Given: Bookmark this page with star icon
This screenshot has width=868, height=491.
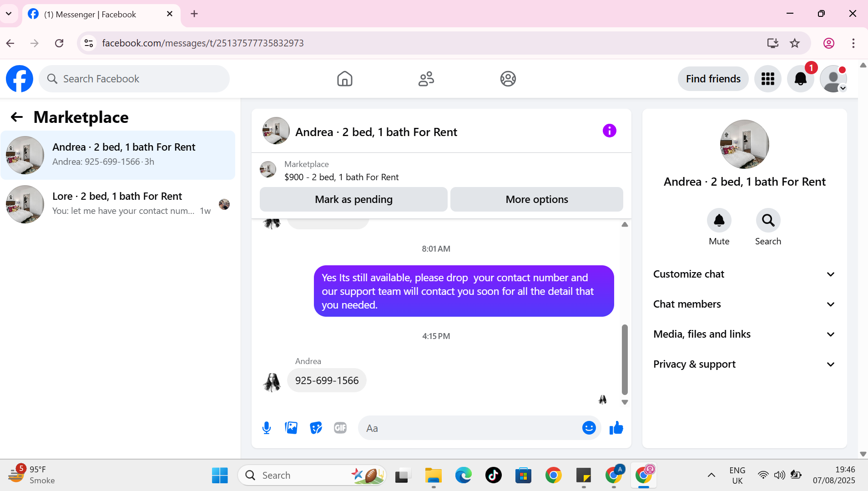Looking at the screenshot, I should coord(795,43).
